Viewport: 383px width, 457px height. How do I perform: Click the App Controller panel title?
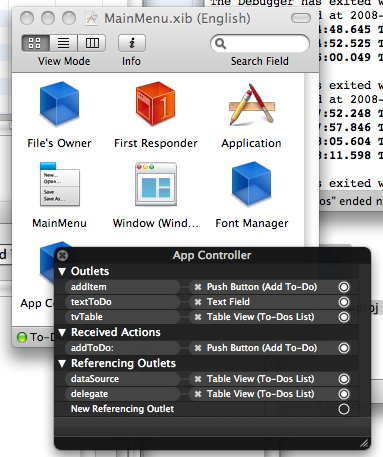(212, 255)
